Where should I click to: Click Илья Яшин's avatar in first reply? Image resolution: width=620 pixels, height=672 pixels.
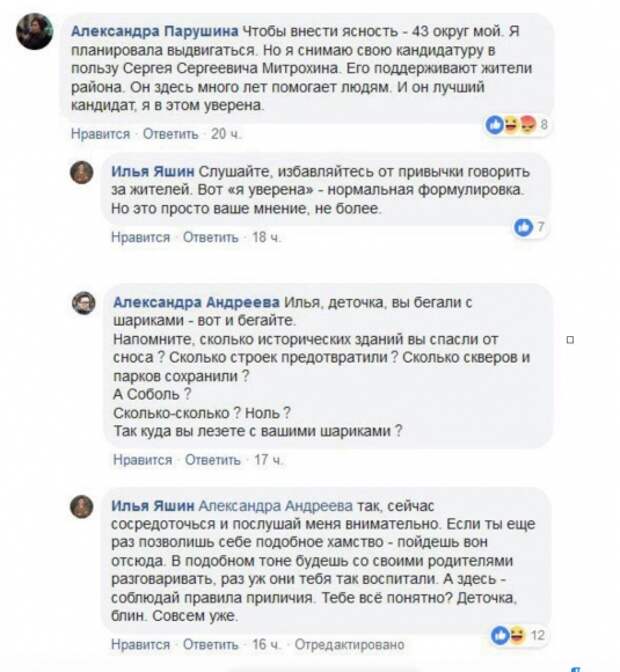81,172
